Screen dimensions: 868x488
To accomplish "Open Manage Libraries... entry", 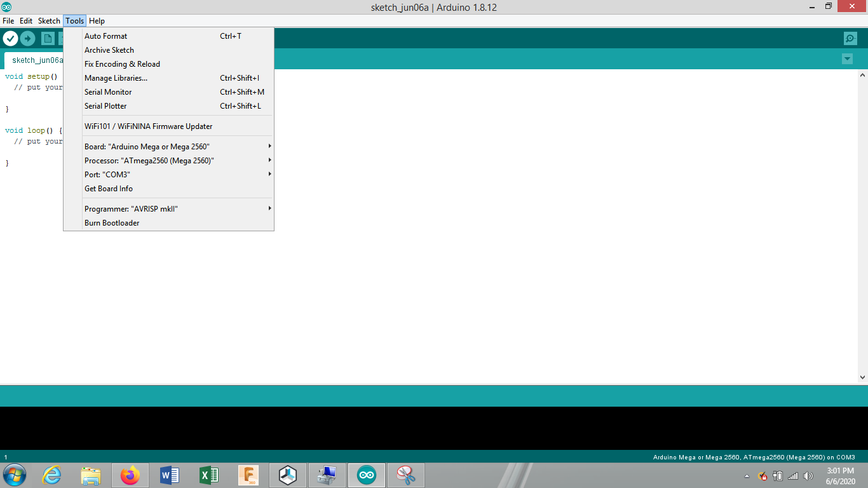I will click(x=169, y=78).
